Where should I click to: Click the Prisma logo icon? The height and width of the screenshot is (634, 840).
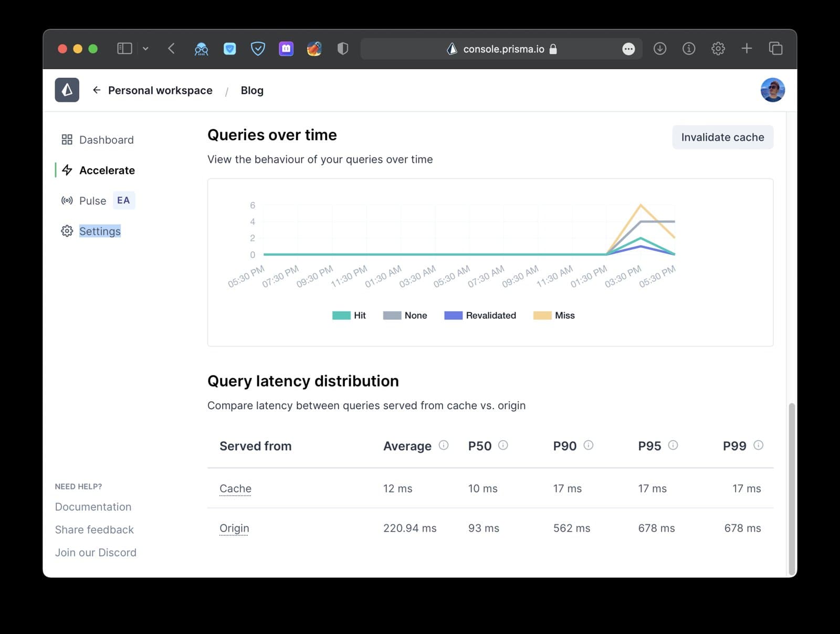point(67,90)
